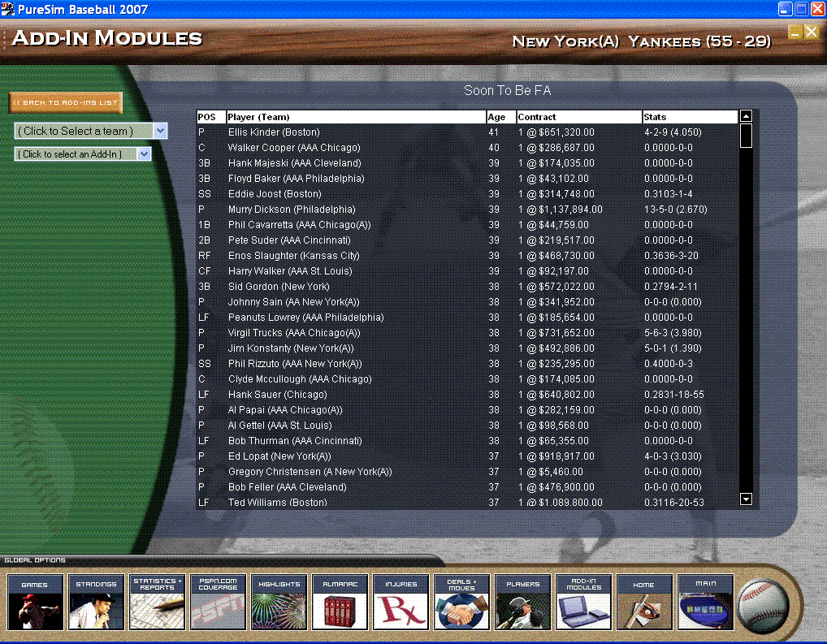Select Floyd Baker (AAA Philadelphia) row
Image resolution: width=827 pixels, height=644 pixels.
(x=467, y=179)
